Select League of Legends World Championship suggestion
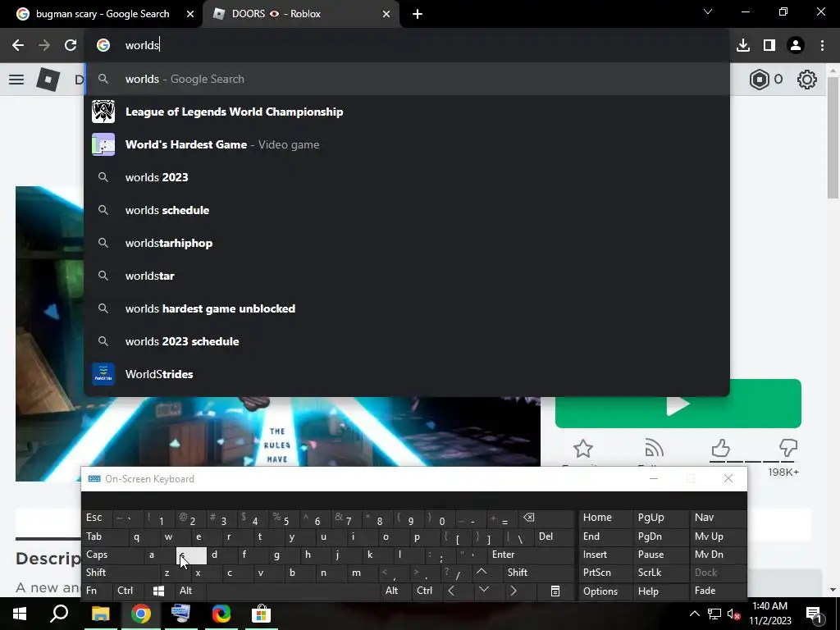This screenshot has height=630, width=840. point(407,112)
